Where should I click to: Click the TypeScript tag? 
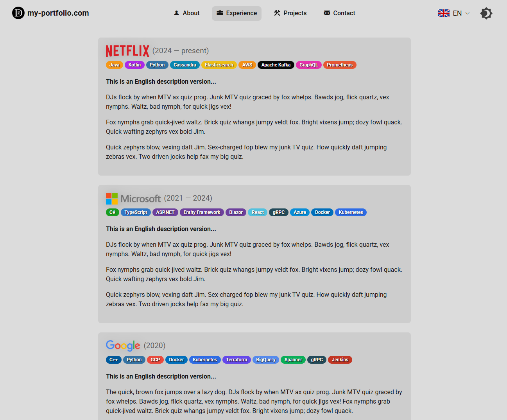coord(136,212)
